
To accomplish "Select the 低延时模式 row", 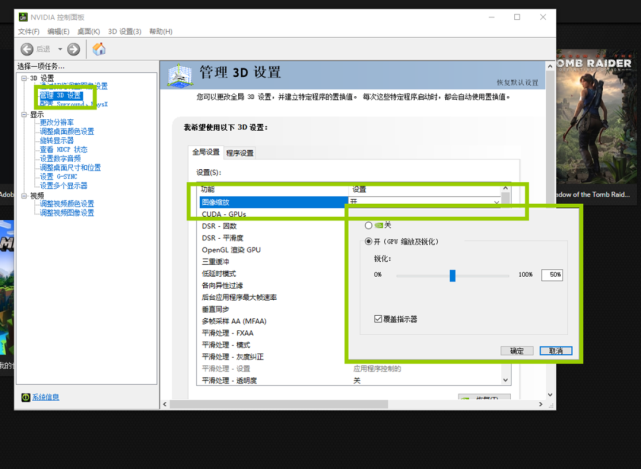I will [x=274, y=274].
